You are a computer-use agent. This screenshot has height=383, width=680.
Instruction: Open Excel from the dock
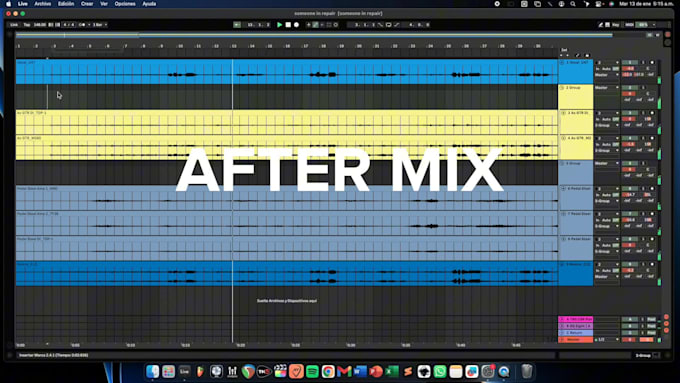point(392,371)
